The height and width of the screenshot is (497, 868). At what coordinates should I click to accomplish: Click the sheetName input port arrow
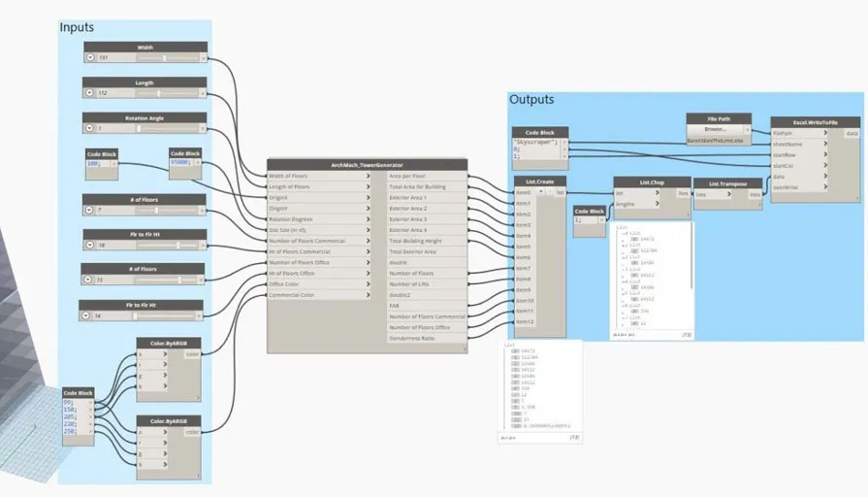point(824,144)
